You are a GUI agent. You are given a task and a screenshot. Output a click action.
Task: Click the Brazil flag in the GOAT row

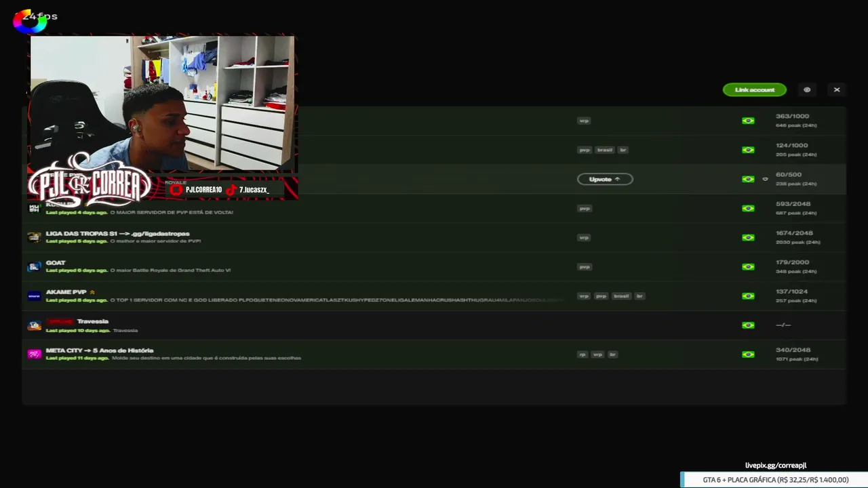point(748,266)
